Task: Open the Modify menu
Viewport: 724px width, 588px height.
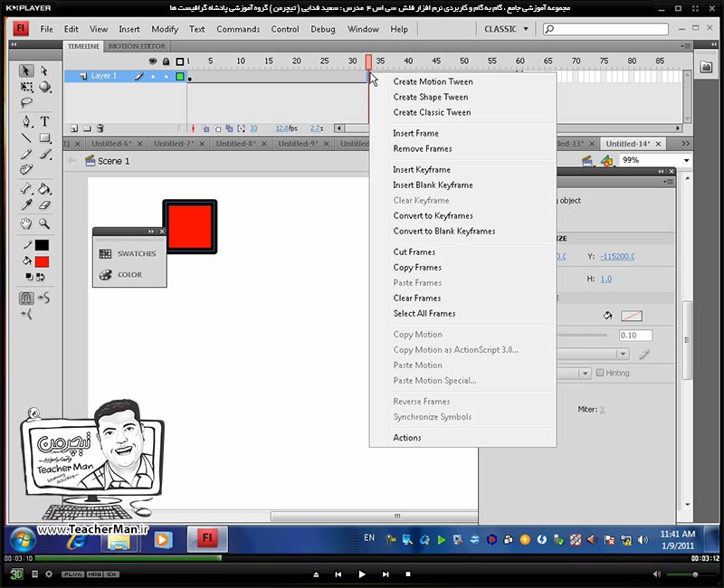Action: tap(165, 29)
